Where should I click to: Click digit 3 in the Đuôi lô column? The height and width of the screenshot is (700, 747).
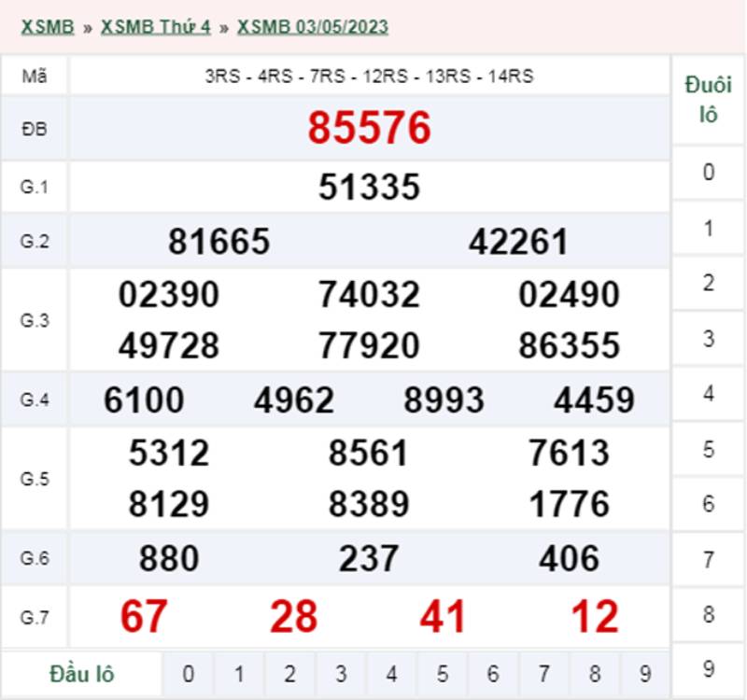pyautogui.click(x=709, y=338)
